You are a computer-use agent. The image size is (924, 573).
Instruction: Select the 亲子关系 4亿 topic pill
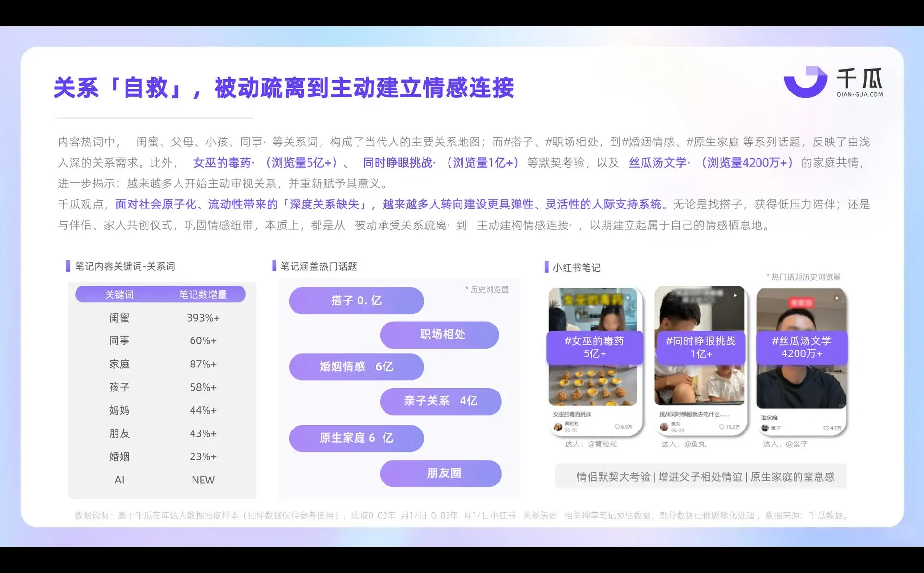tap(441, 402)
